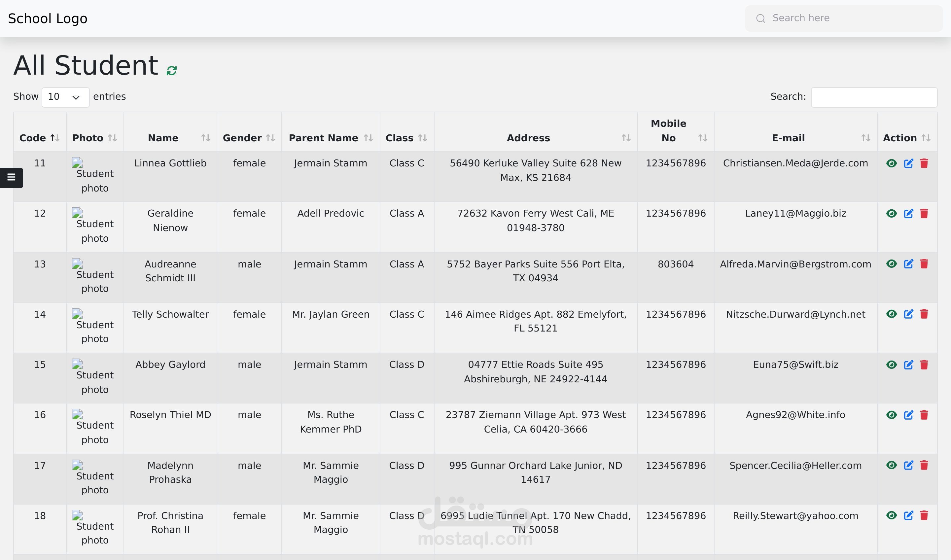Focus the table Search input field
The width and height of the screenshot is (951, 560).
coord(874,97)
